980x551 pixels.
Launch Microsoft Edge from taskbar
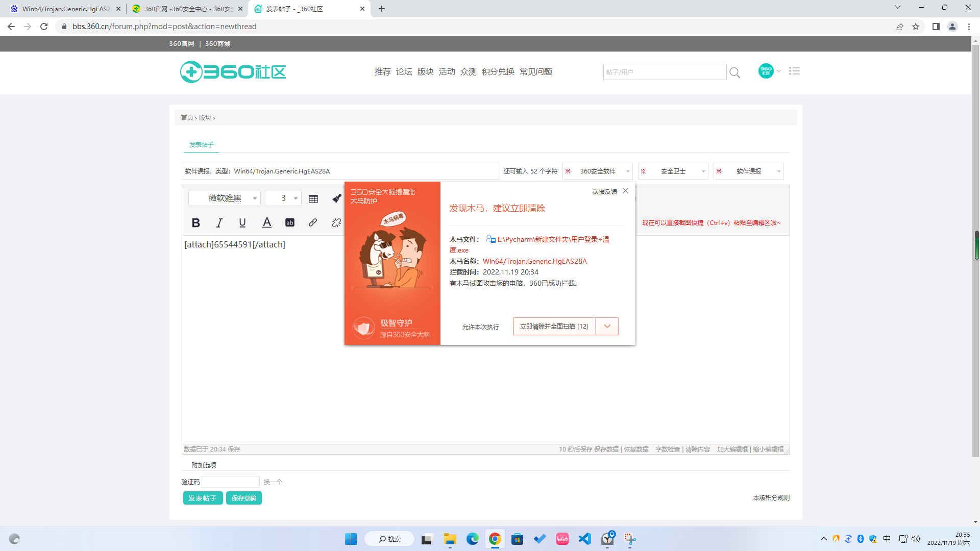click(x=472, y=539)
